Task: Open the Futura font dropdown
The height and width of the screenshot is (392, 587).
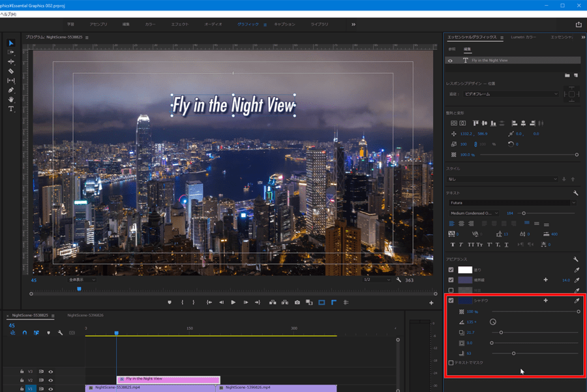Action: click(511, 203)
